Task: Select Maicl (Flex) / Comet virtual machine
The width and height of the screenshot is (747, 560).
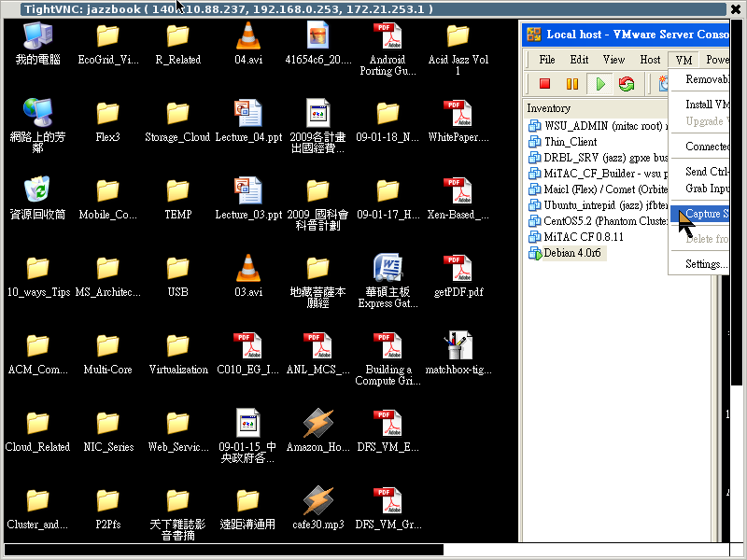Action: point(598,189)
